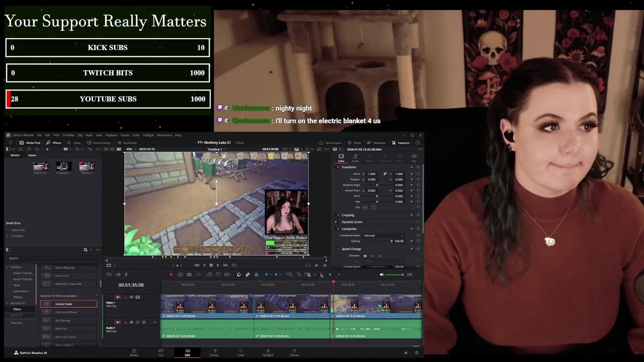The height and width of the screenshot is (362, 644).
Task: Adjust the Rotation Angle slider
Action: click(378, 185)
